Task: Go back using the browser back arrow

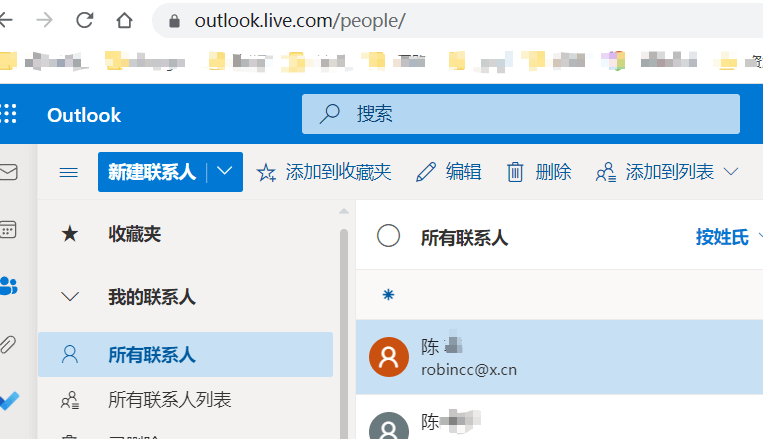Action: [x=5, y=20]
